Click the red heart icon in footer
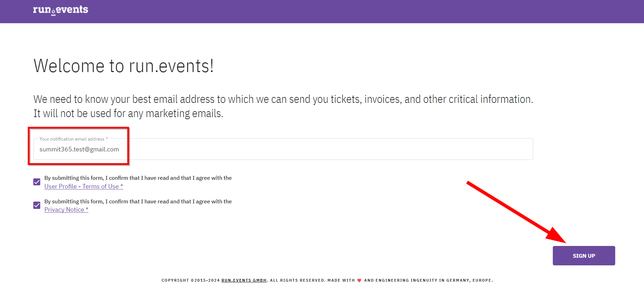This screenshot has height=291, width=644. [359, 280]
